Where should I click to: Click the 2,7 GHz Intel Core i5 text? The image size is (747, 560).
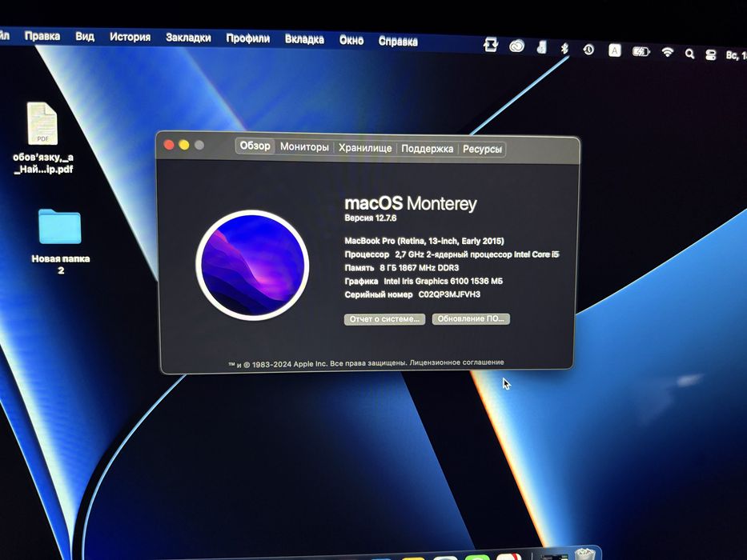coord(477,254)
